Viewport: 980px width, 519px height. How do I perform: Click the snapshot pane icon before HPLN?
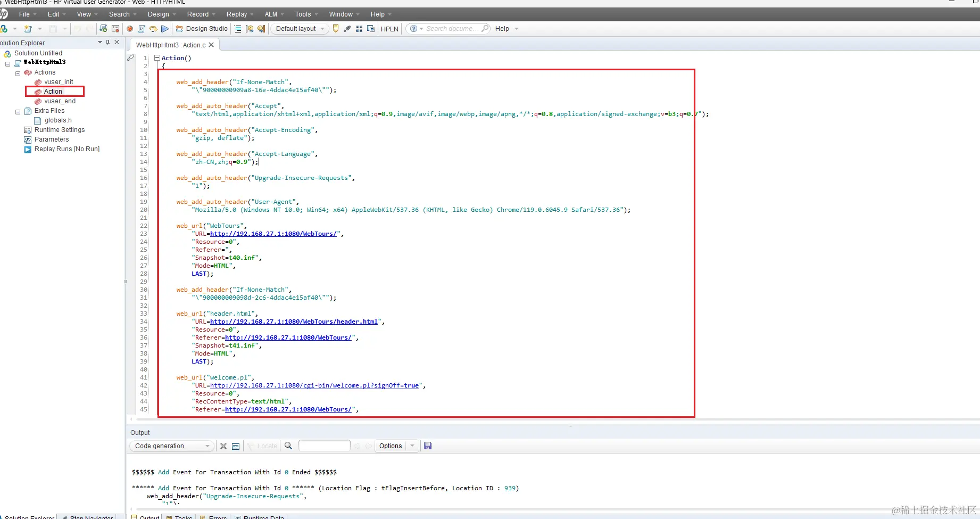coord(371,29)
